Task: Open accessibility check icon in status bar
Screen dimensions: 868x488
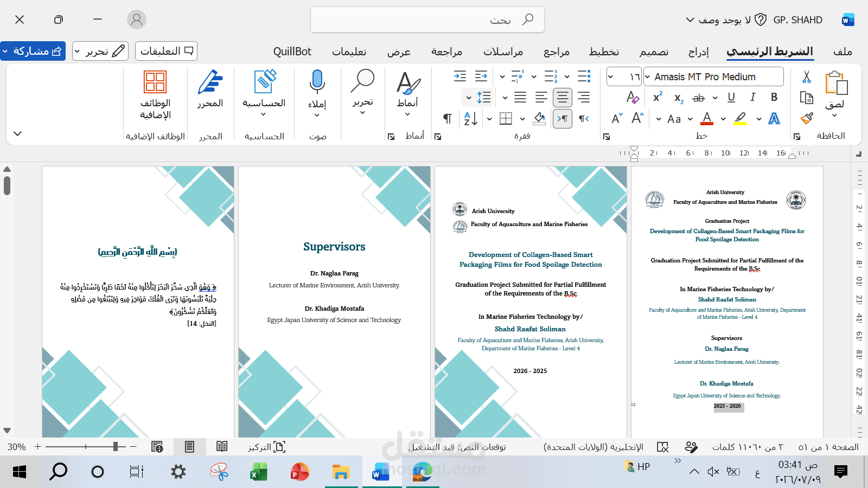Action: (x=691, y=447)
